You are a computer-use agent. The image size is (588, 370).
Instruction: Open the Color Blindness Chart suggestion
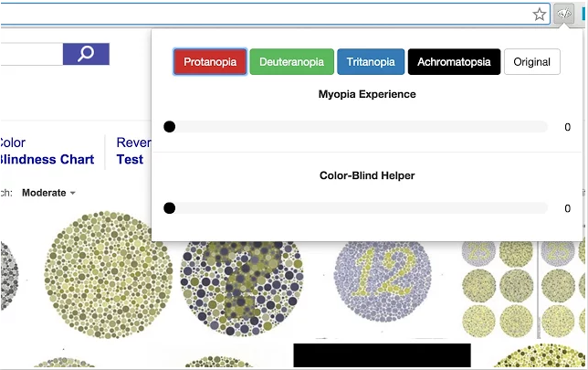[47, 152]
